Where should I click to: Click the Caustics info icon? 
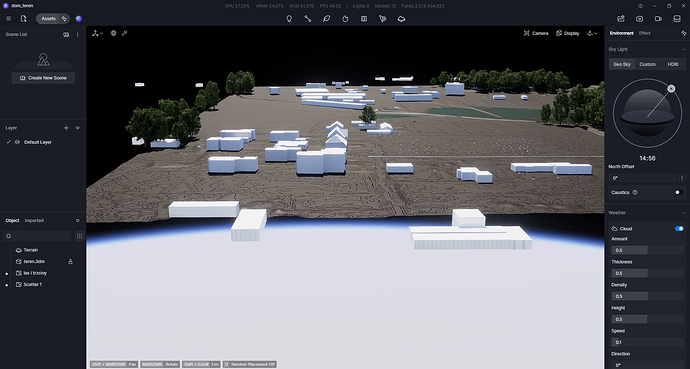[635, 192]
